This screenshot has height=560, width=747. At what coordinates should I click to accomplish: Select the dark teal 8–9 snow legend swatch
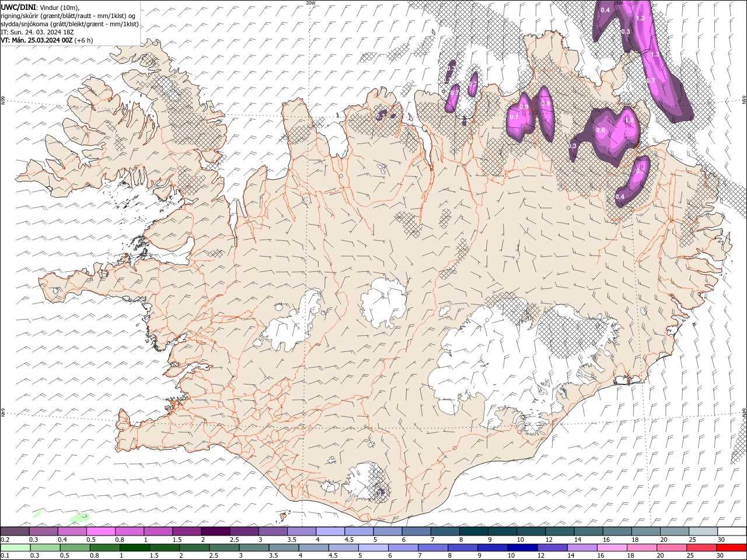pos(474,531)
